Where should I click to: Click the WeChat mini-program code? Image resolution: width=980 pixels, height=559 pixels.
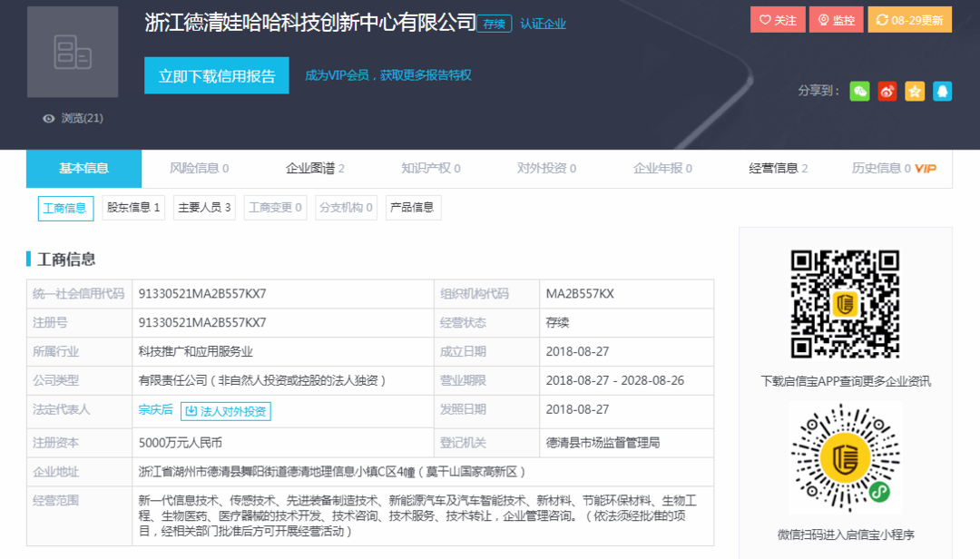click(845, 457)
